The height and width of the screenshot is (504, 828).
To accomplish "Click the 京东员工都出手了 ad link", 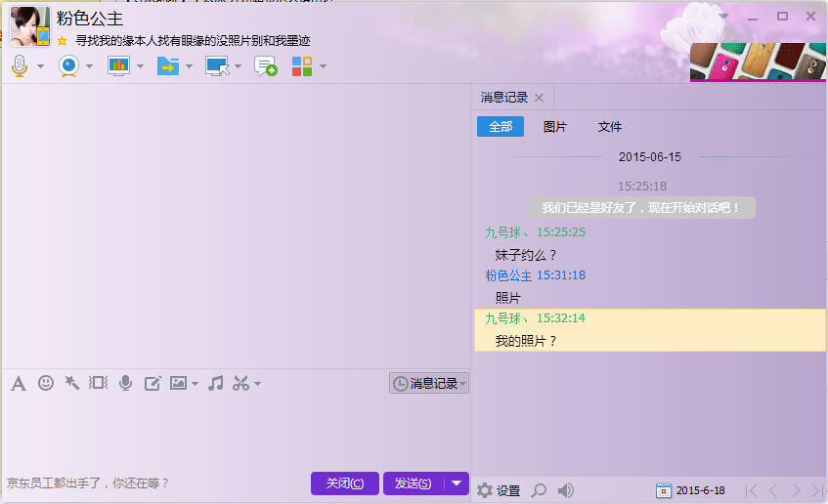I will click(88, 483).
